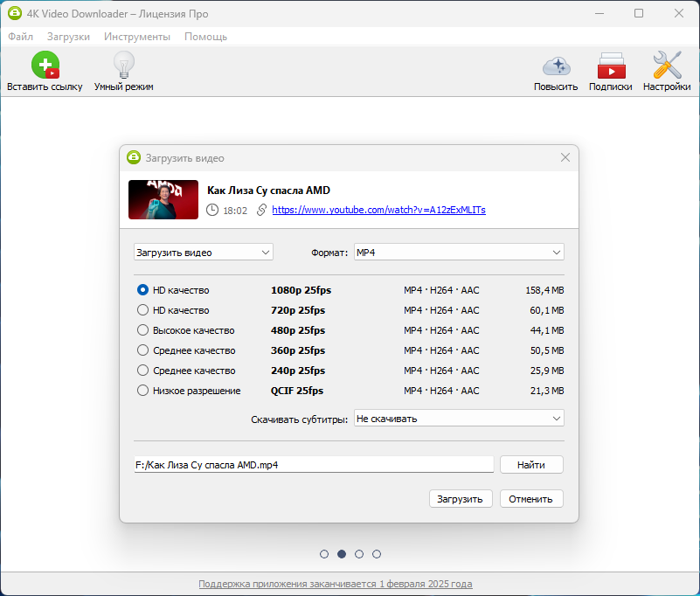
Task: Click the chain link icon before the URL
Action: tap(261, 210)
